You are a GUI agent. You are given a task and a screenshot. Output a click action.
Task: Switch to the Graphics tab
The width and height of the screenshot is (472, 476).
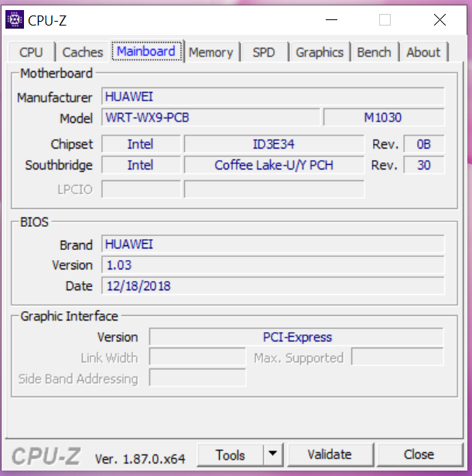[319, 52]
